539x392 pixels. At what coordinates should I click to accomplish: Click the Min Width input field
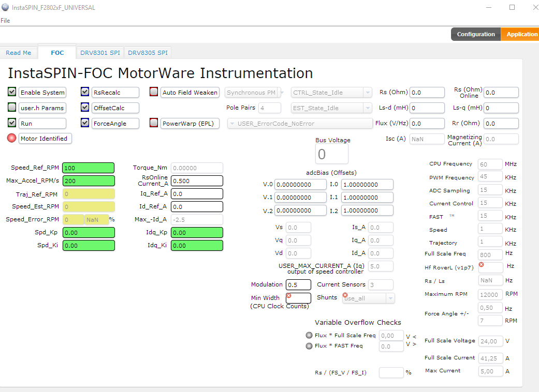(298, 298)
